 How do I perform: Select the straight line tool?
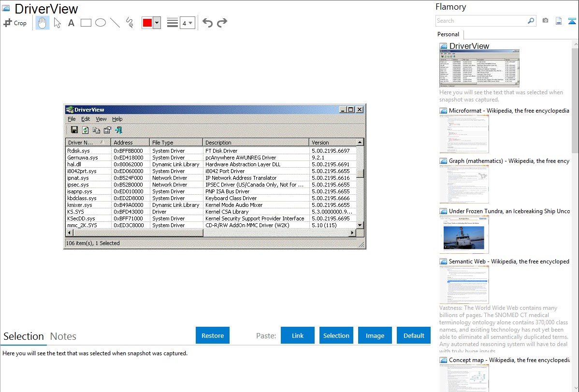pos(115,23)
